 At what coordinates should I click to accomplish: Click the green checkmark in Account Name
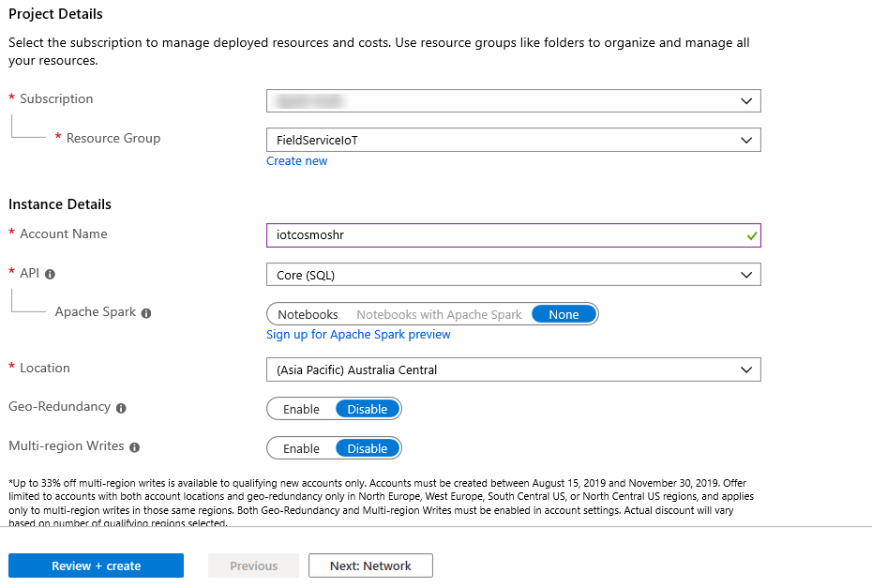(x=752, y=236)
